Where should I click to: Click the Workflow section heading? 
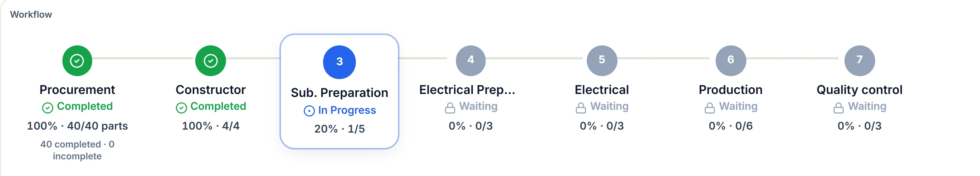31,14
